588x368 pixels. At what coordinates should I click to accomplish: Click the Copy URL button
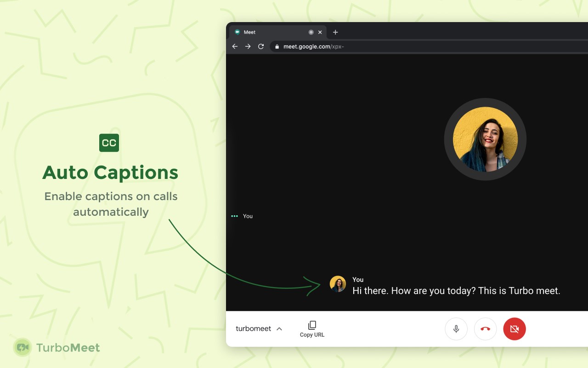click(x=312, y=329)
